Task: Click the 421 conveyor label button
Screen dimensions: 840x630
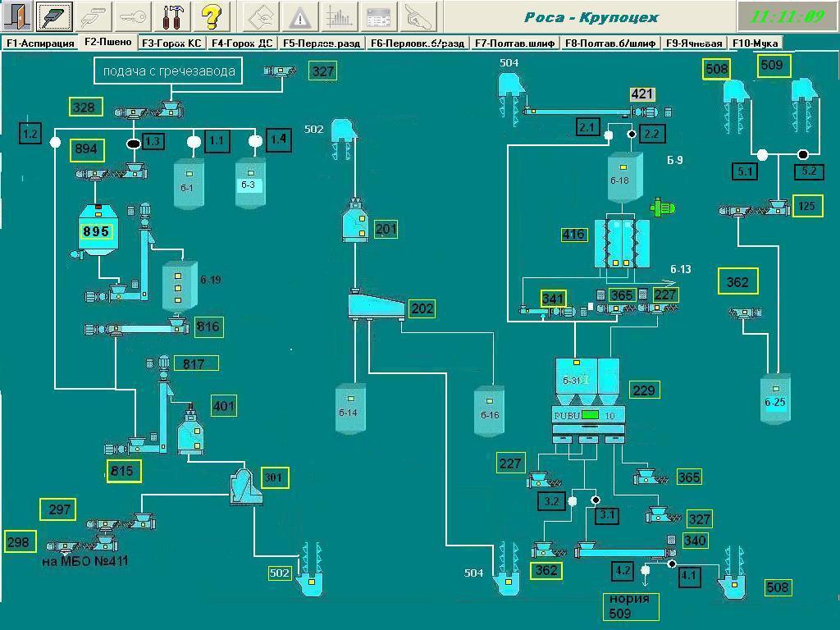Action: (x=641, y=95)
